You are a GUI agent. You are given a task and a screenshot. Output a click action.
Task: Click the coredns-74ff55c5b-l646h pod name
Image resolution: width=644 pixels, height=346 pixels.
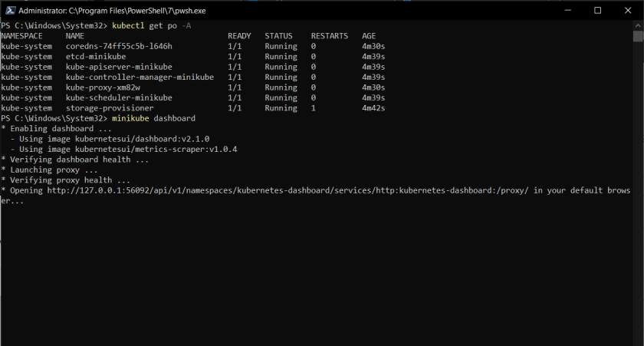pos(119,46)
